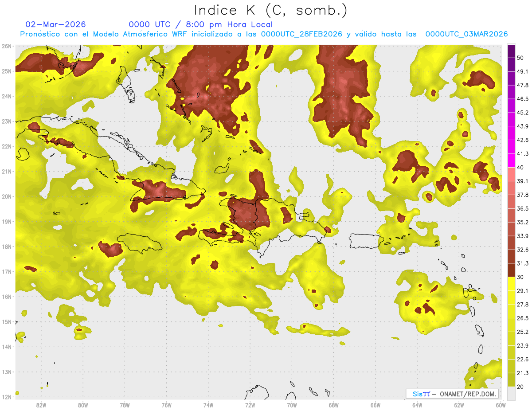Click the 13N latitude label
Screen dimensions: 532x411
coord(7,372)
